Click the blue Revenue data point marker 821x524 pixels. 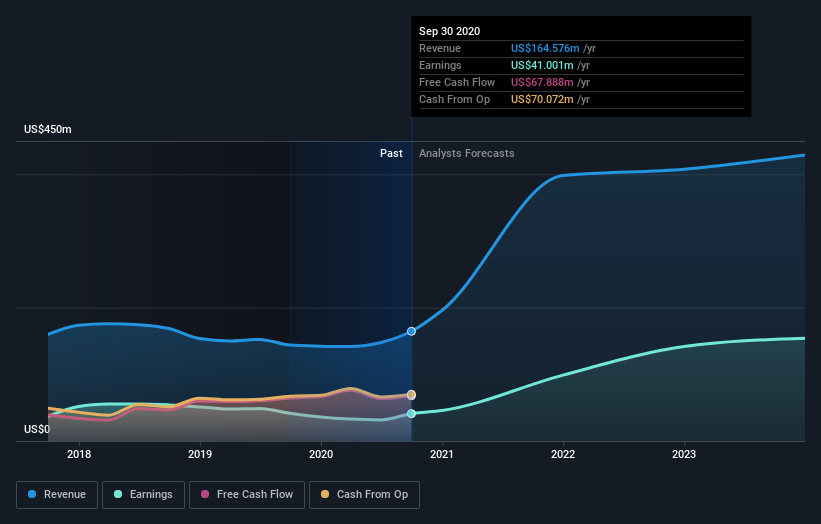(x=412, y=331)
